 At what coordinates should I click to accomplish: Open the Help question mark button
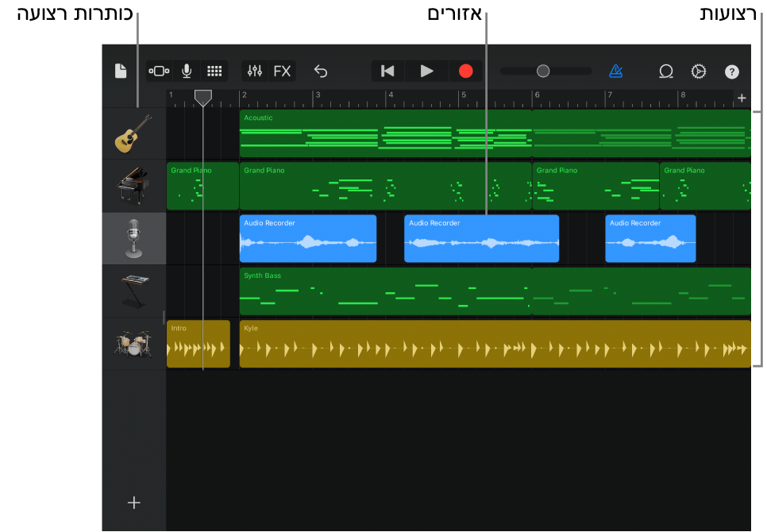(x=732, y=71)
